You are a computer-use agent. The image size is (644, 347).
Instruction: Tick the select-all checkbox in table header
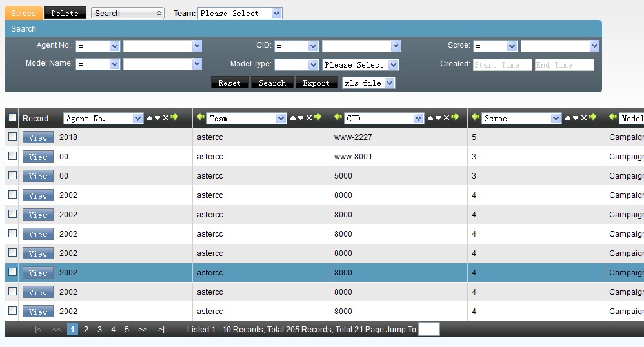coord(12,117)
